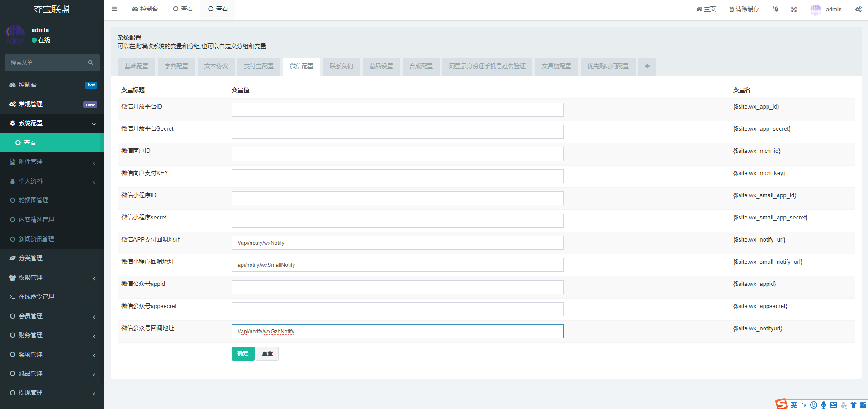Viewport: 868px width, 409px height.
Task: Click the fullscreen toggle icon
Action: (794, 9)
